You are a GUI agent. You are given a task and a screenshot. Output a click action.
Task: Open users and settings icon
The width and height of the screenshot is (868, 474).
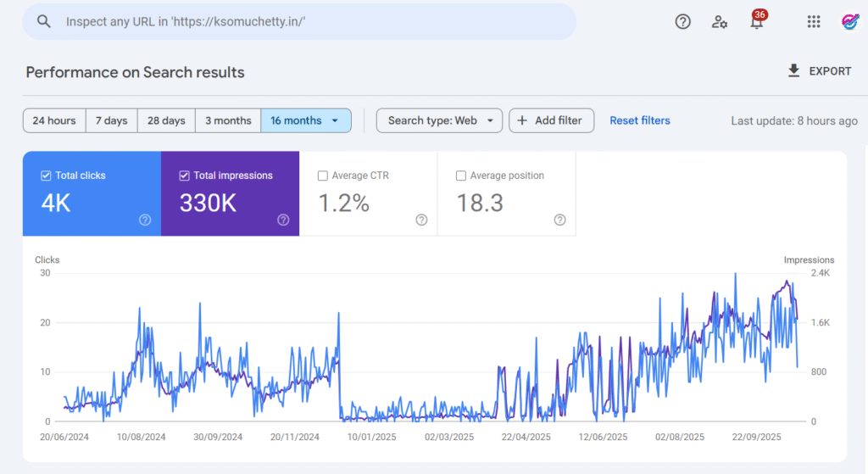point(720,22)
